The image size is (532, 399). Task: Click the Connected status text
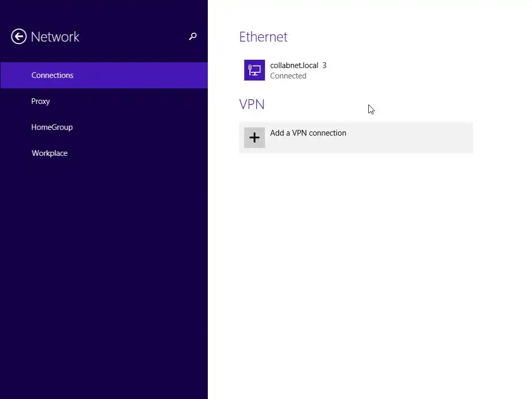coord(288,76)
